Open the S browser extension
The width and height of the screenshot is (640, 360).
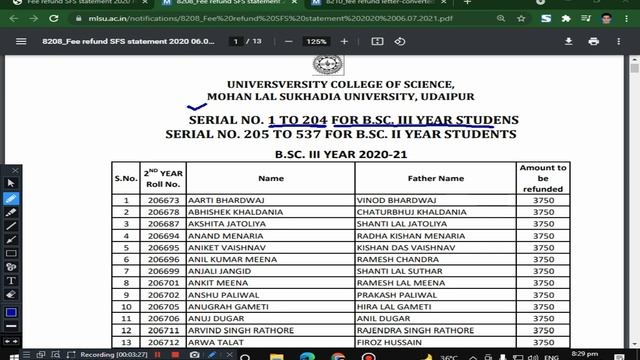(546, 19)
